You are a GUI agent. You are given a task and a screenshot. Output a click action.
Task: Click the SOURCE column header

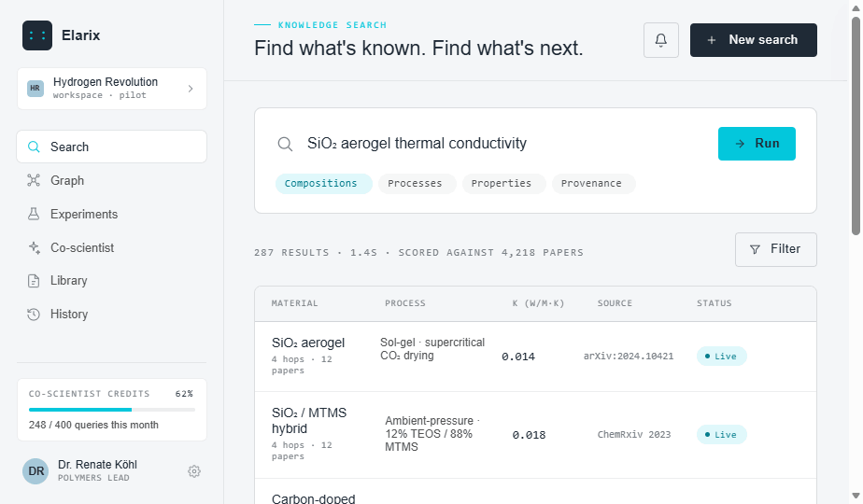(615, 303)
